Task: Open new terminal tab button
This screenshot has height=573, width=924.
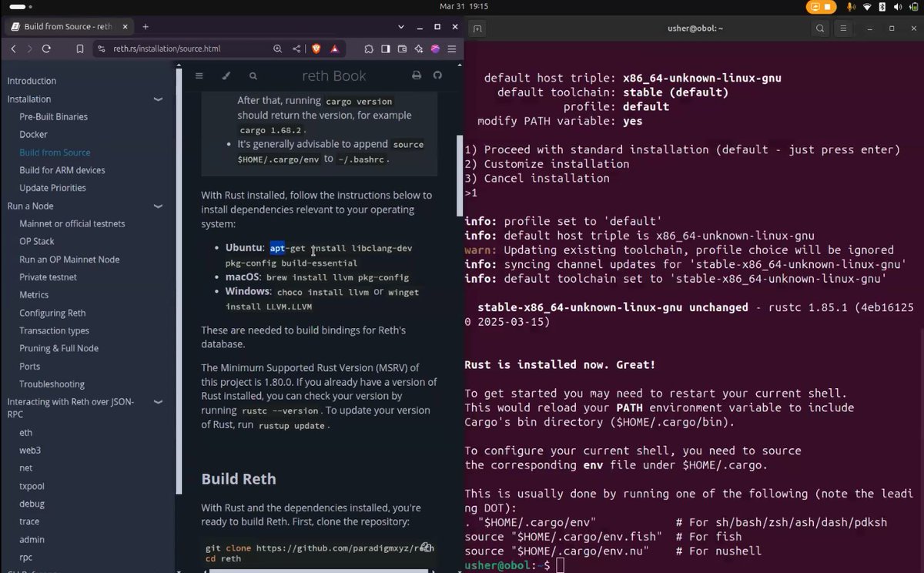Action: pyautogui.click(x=477, y=28)
